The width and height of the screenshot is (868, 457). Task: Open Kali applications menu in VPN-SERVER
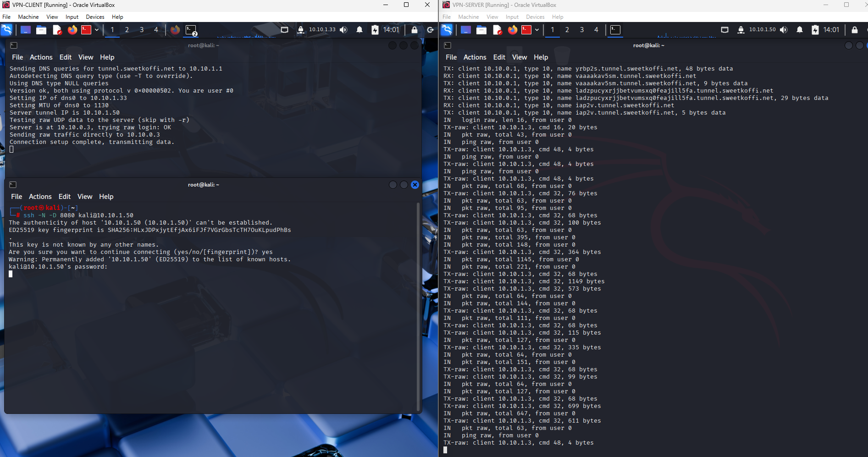447,30
